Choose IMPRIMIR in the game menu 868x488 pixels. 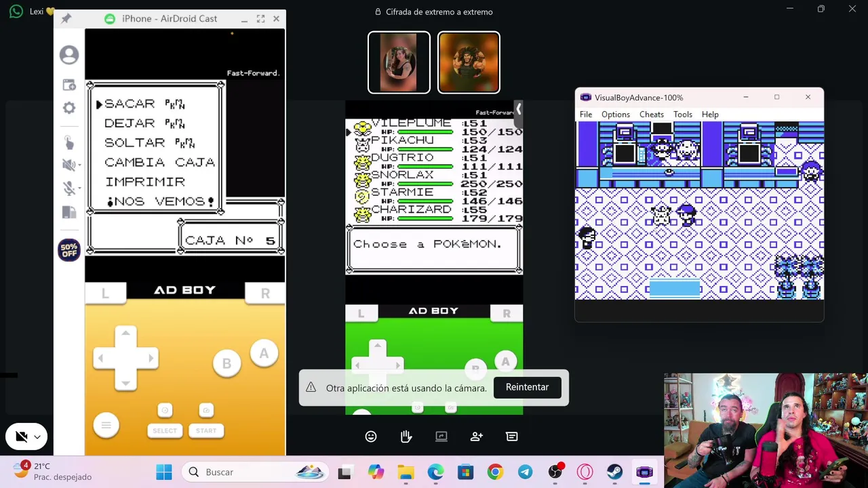(x=144, y=182)
